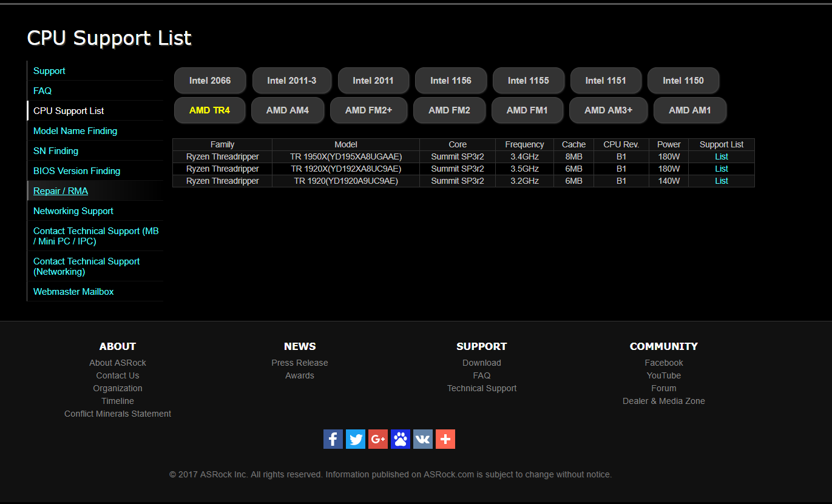Open support List for TR 1920 140W

(x=722, y=181)
